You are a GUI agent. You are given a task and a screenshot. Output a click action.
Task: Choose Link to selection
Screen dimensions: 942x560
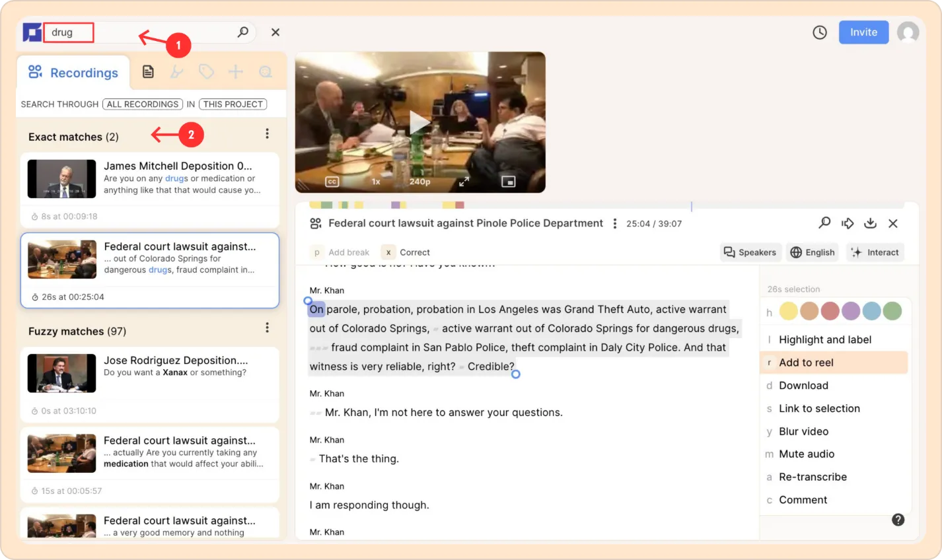[x=835, y=409]
